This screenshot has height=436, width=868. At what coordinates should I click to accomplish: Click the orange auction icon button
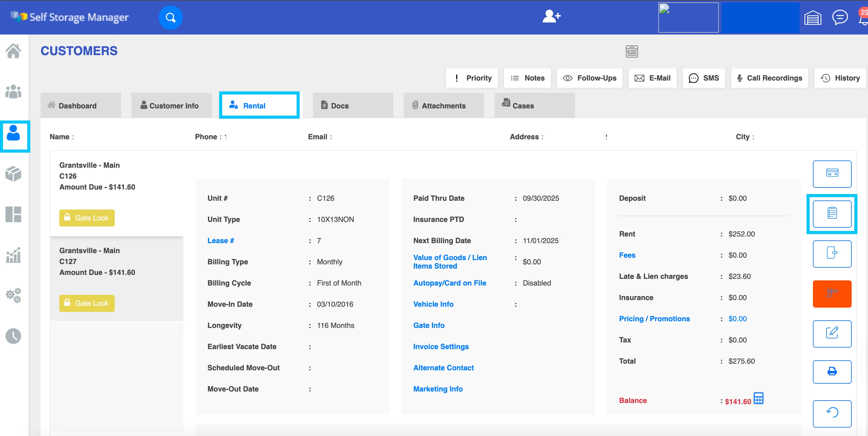tap(832, 294)
